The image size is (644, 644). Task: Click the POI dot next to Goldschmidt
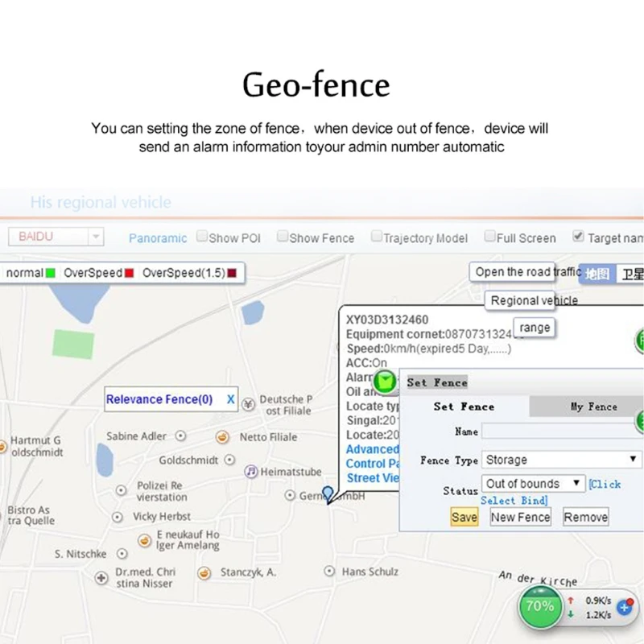229,460
